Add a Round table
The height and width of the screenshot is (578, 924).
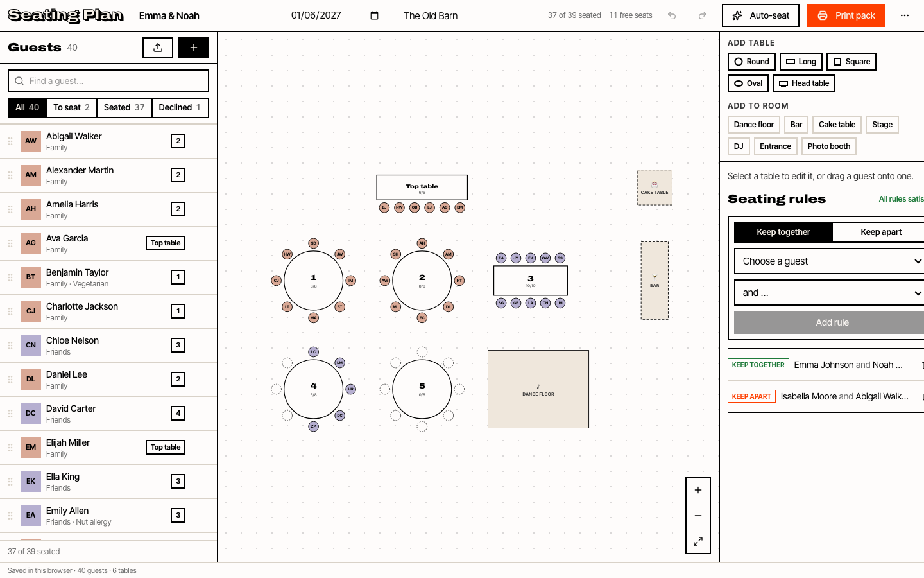(751, 62)
